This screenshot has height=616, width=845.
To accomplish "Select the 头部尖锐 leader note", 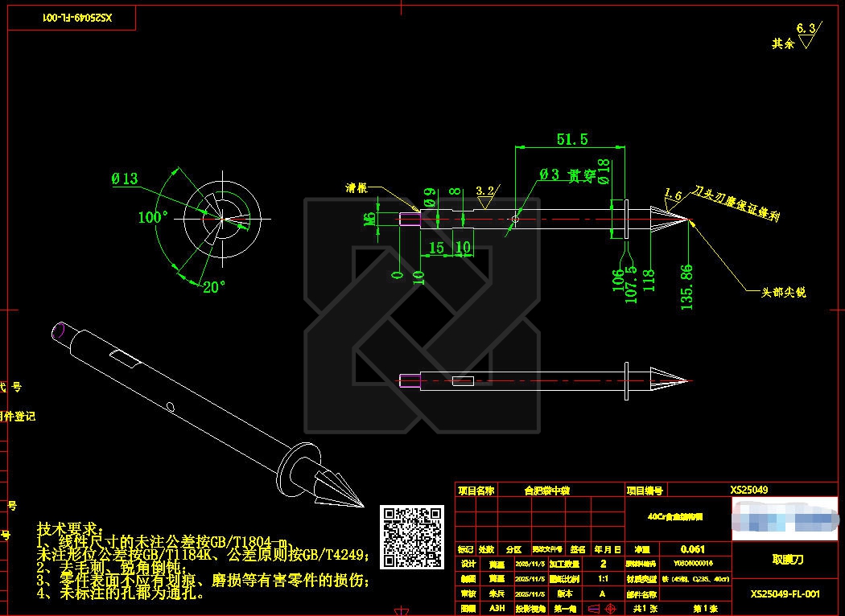I will [x=783, y=293].
